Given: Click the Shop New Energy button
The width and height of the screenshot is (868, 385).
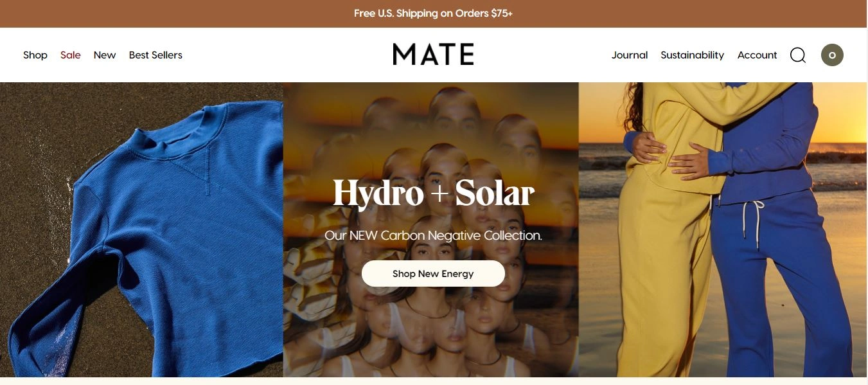Looking at the screenshot, I should (433, 273).
